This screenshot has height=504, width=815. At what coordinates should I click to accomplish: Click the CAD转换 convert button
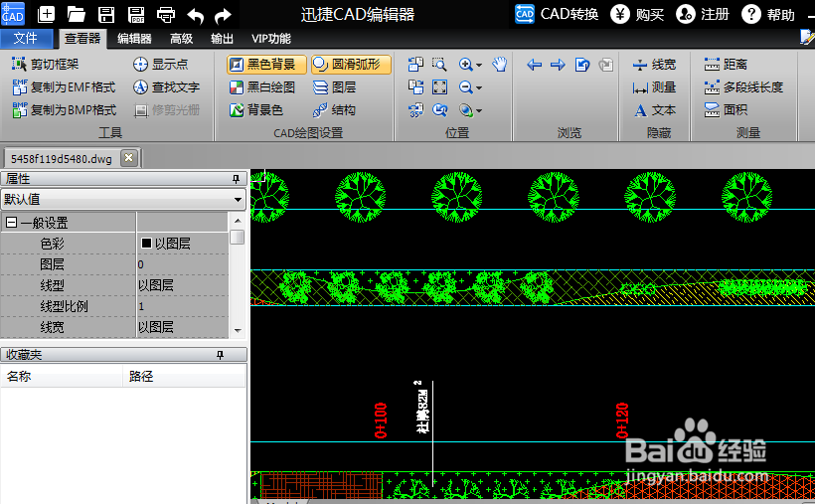click(x=557, y=14)
